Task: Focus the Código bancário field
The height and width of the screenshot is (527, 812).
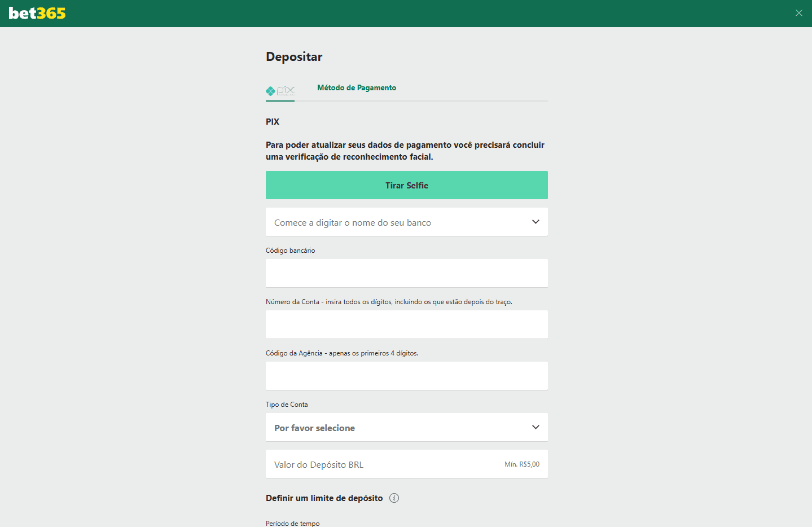Action: (407, 273)
